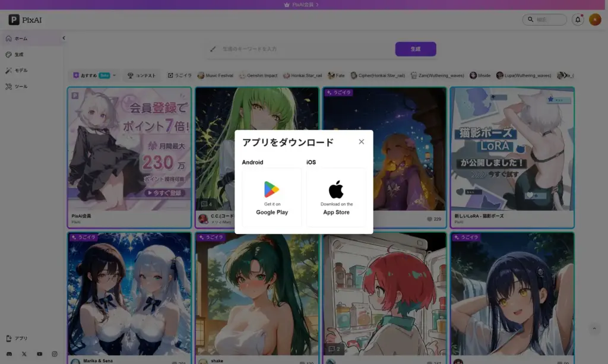Click the like heart showing 229

click(430, 219)
